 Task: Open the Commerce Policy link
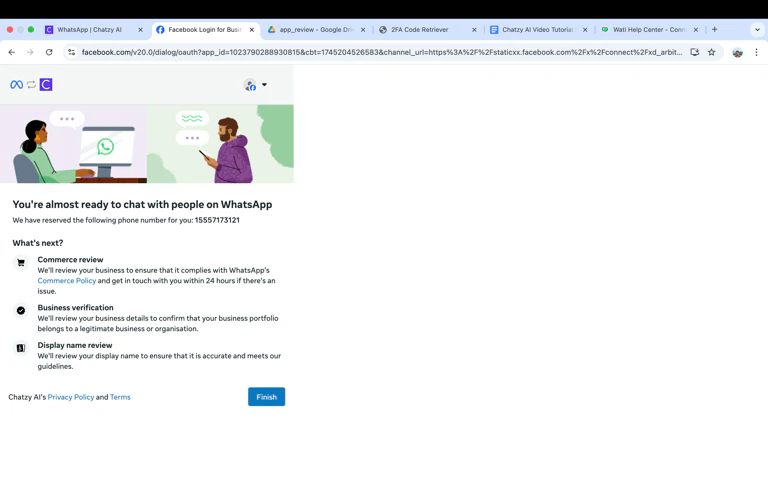tap(67, 281)
